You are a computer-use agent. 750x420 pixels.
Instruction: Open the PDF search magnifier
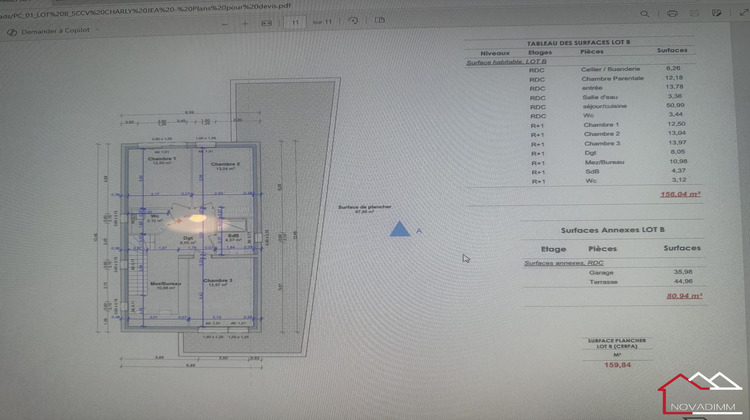[645, 14]
